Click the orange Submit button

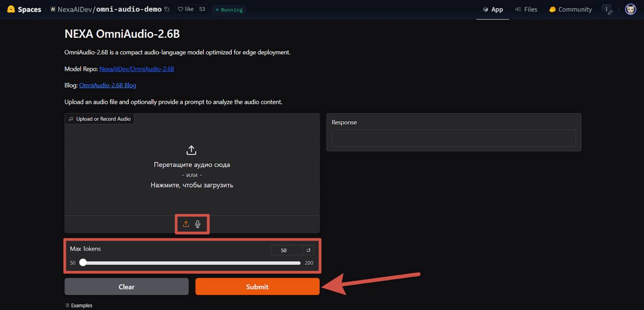pos(257,287)
